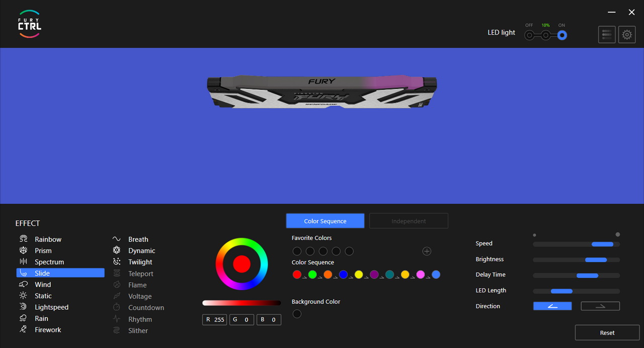Click the Slither effect icon

[x=117, y=330]
